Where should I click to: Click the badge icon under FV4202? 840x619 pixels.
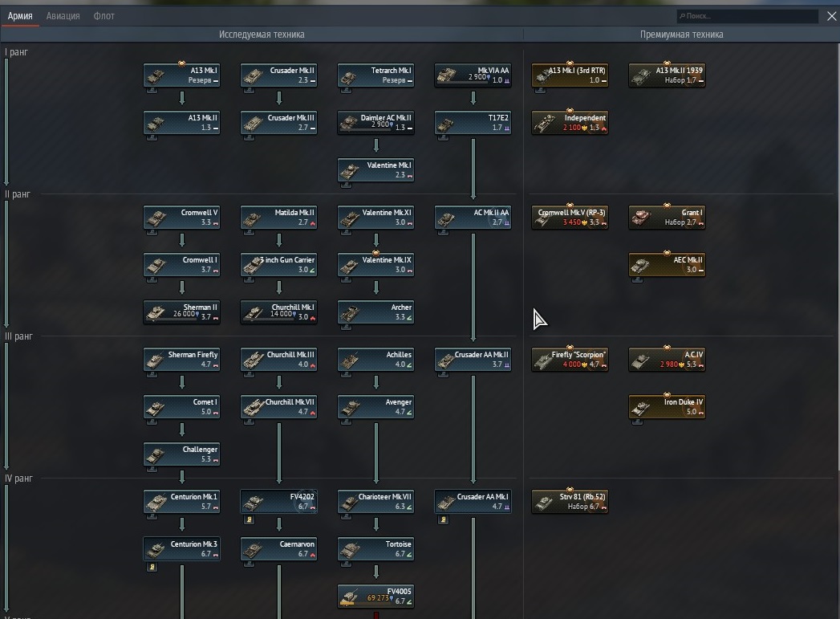point(249,519)
